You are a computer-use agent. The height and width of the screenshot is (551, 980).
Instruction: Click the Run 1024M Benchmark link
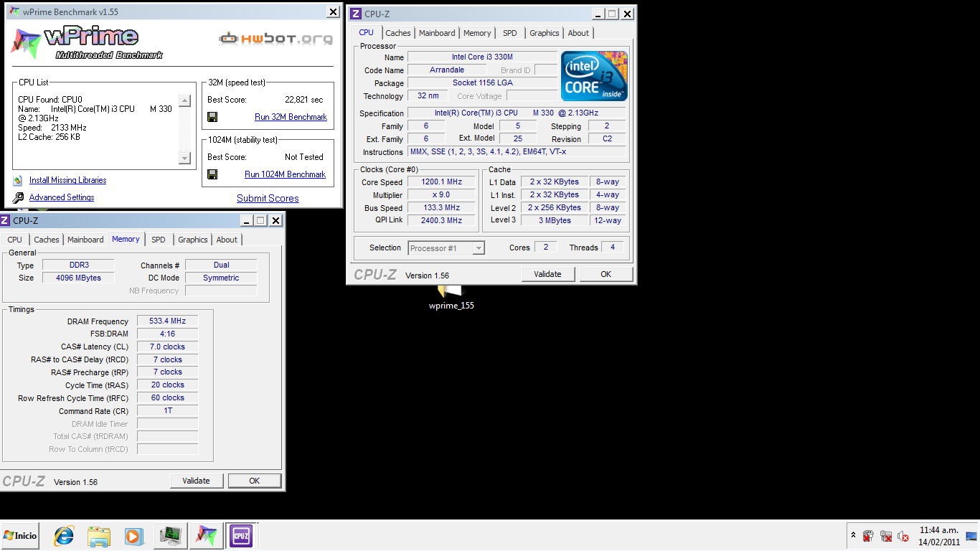pyautogui.click(x=285, y=174)
